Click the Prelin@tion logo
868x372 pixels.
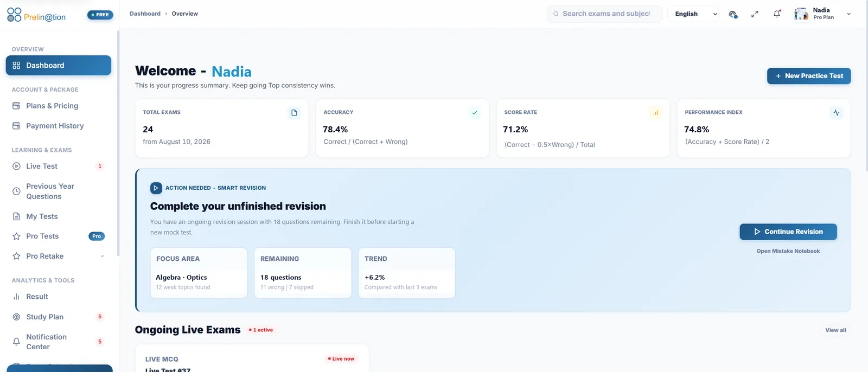[36, 15]
